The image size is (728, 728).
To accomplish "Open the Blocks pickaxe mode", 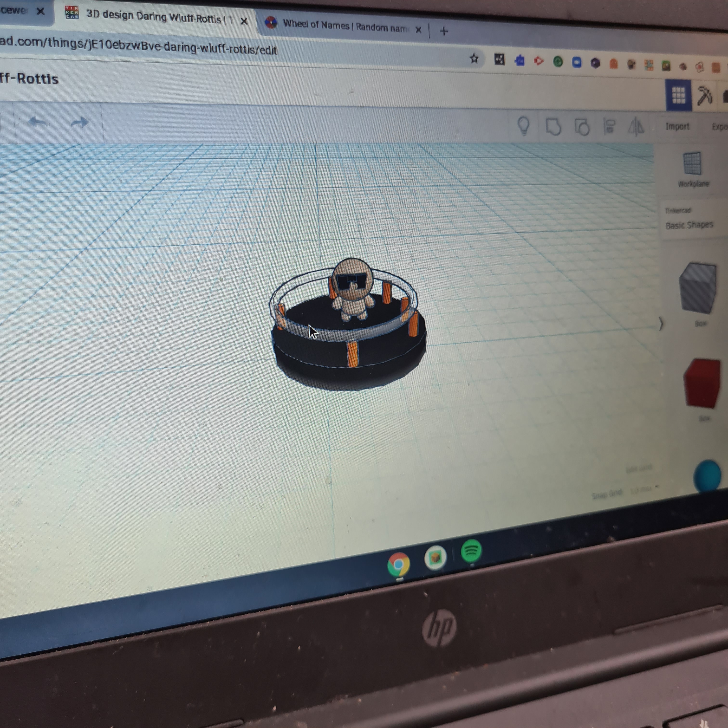I will point(704,96).
